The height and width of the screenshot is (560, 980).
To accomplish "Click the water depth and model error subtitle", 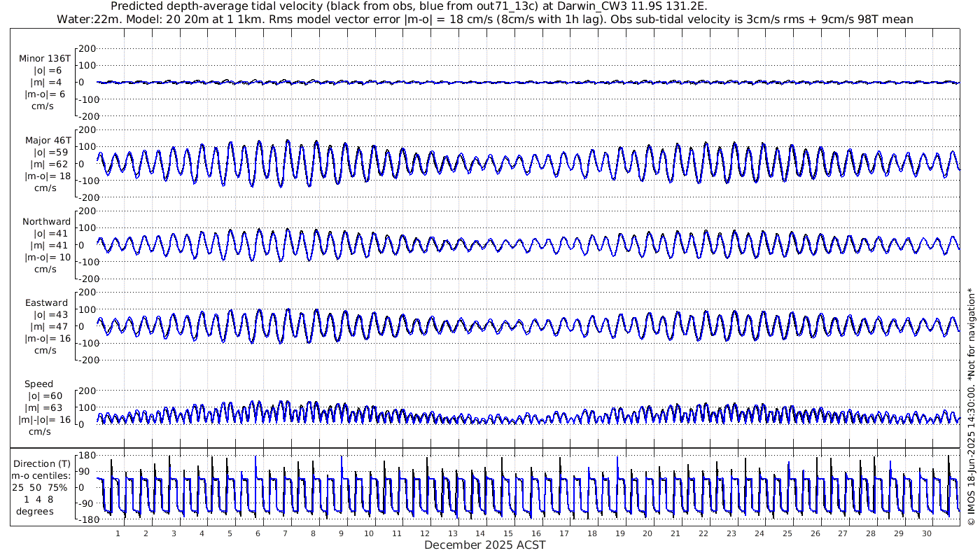I will pos(484,19).
